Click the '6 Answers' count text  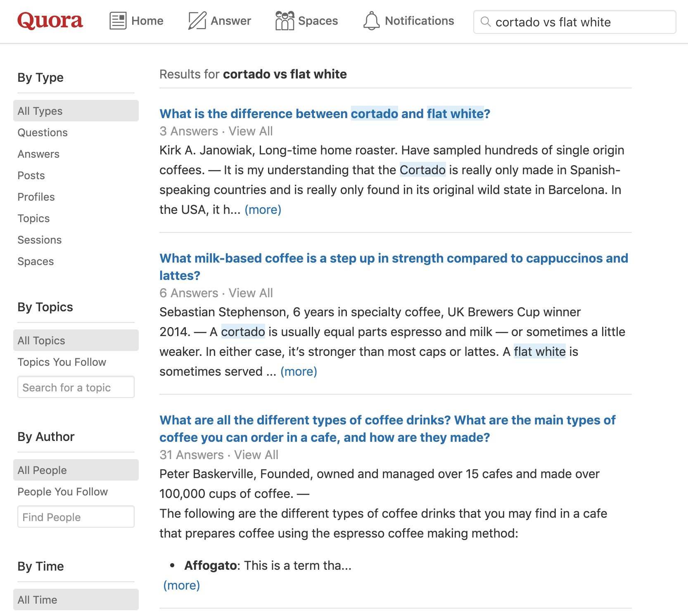[x=189, y=293]
